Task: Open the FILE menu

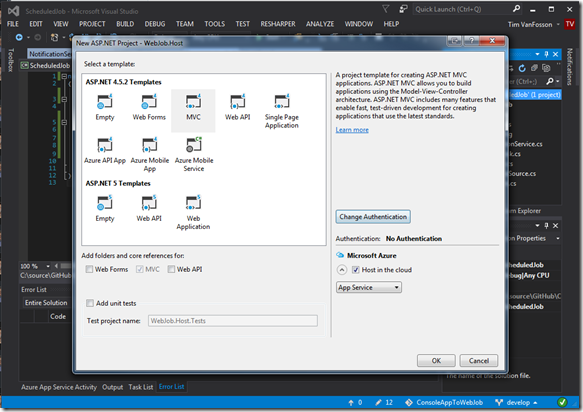Action: 13,24
